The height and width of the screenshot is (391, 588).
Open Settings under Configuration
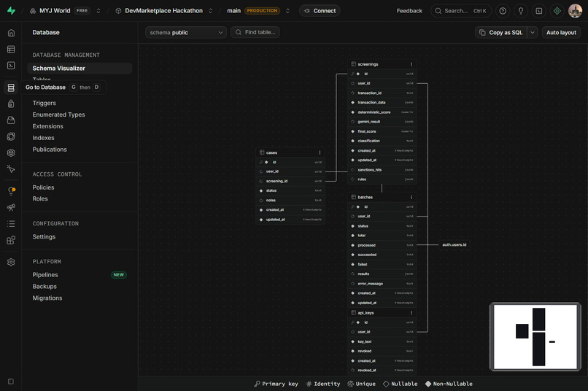[x=44, y=237]
